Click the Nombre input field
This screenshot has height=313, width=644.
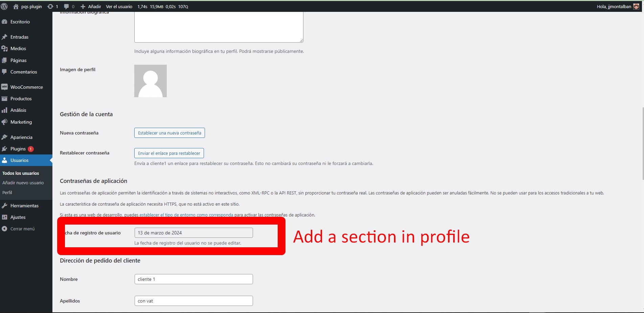point(193,279)
